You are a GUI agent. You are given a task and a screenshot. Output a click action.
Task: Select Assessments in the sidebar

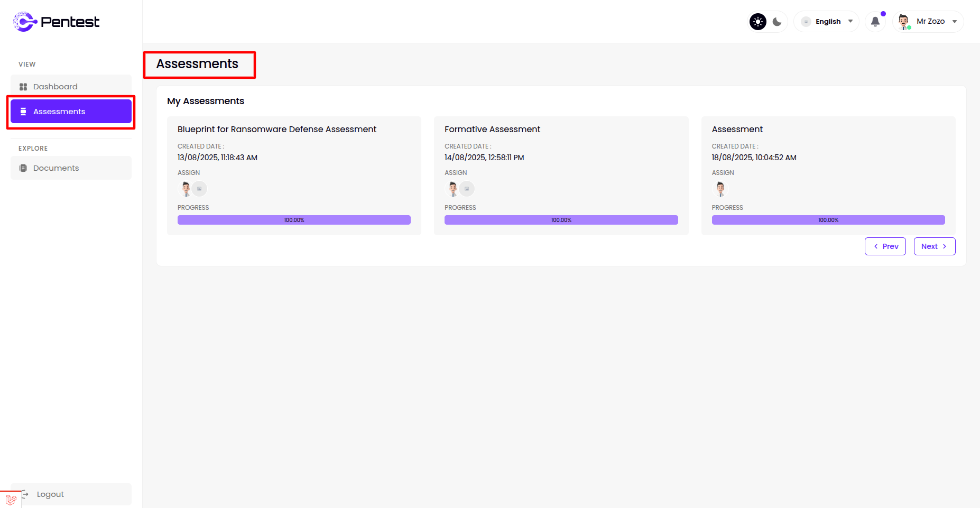[x=71, y=112]
